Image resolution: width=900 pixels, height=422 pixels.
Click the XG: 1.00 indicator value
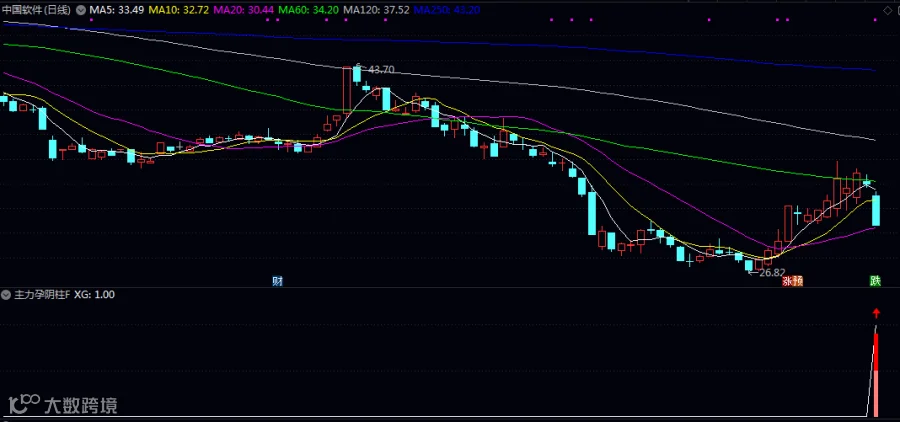click(x=94, y=295)
